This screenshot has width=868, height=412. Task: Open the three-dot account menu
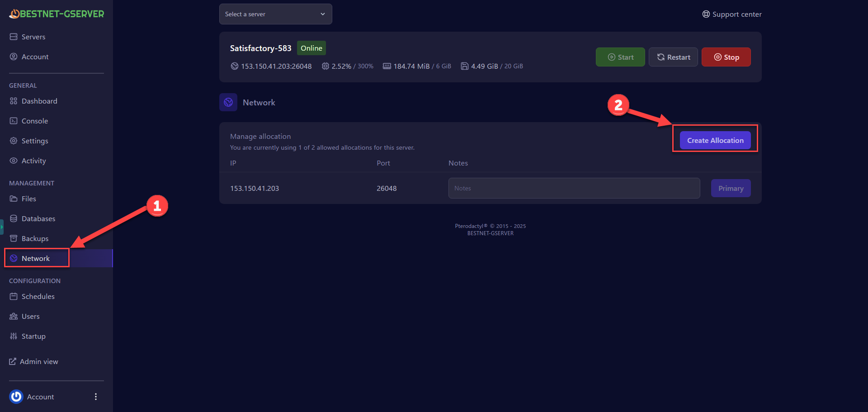[x=96, y=397]
